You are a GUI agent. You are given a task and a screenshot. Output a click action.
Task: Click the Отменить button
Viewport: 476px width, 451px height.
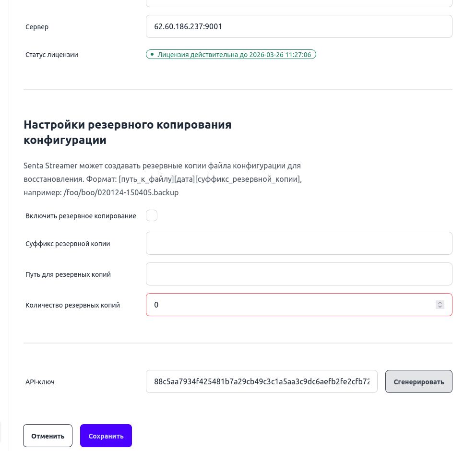pos(48,436)
